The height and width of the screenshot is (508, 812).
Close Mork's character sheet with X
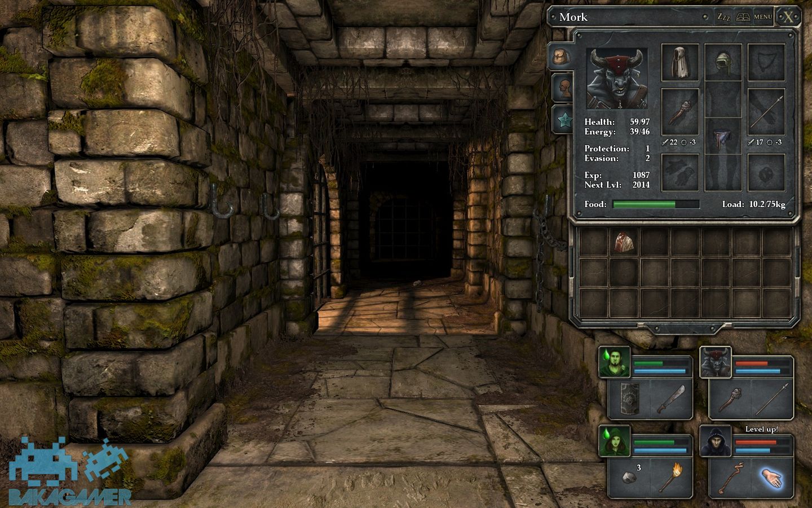pyautogui.click(x=788, y=17)
